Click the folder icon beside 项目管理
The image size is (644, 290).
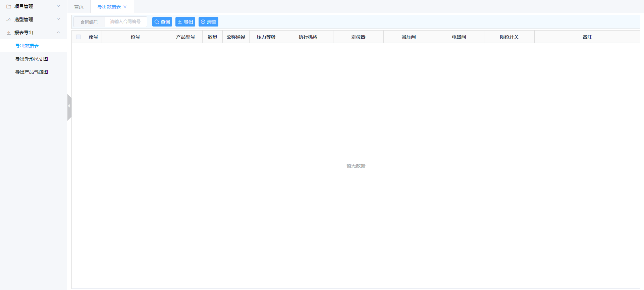9,6
